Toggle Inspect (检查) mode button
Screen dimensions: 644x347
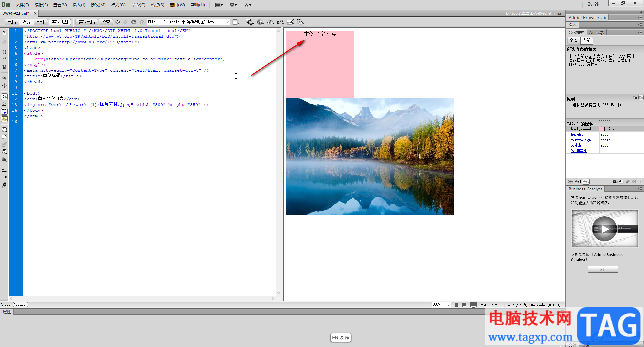(x=106, y=22)
